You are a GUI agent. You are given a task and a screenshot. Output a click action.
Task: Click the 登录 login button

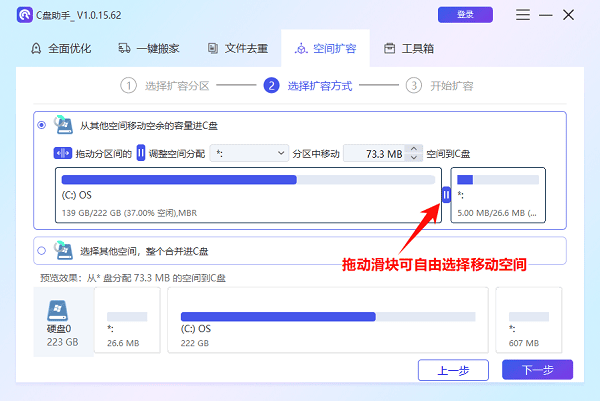pos(465,15)
